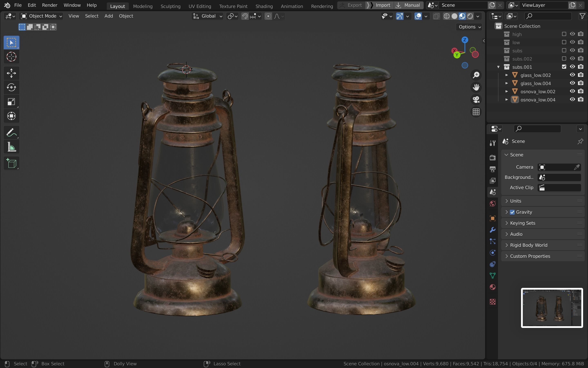Select the Add Cube tool
The height and width of the screenshot is (368, 588).
[x=11, y=163]
